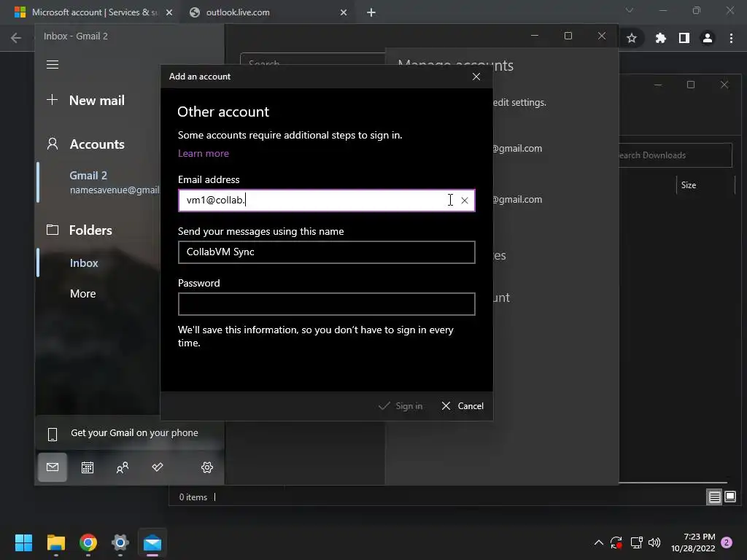Switch to Mail view icon at bottom
The height and width of the screenshot is (560, 747).
pos(53,467)
